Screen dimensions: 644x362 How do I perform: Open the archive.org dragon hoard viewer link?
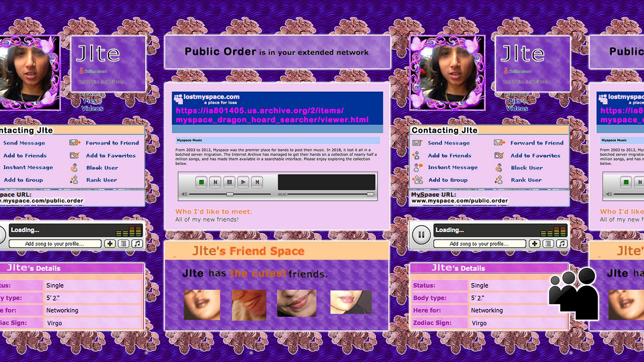click(x=272, y=115)
